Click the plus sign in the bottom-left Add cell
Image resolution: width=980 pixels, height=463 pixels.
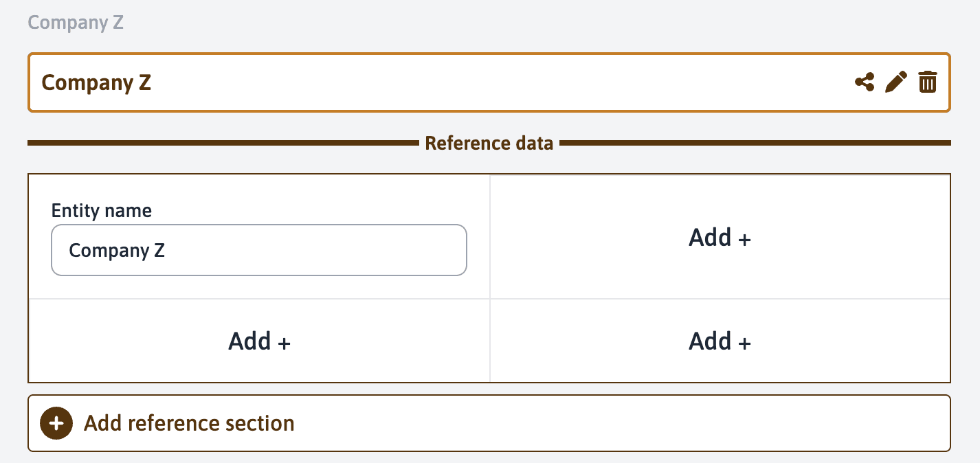pos(284,343)
